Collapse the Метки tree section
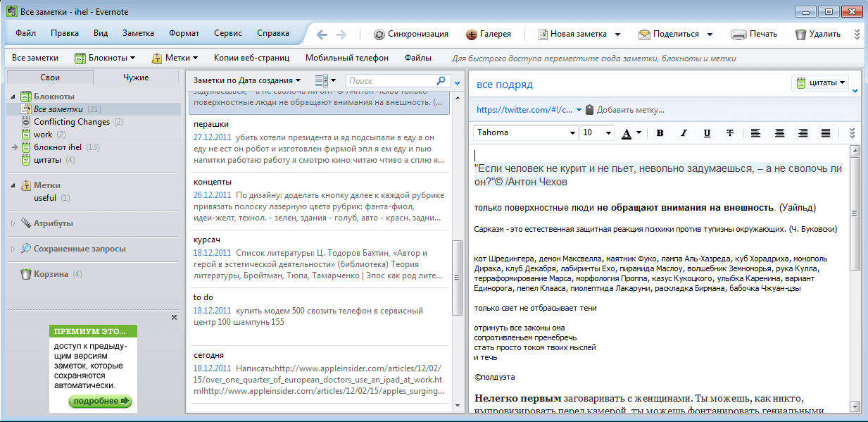 point(14,185)
